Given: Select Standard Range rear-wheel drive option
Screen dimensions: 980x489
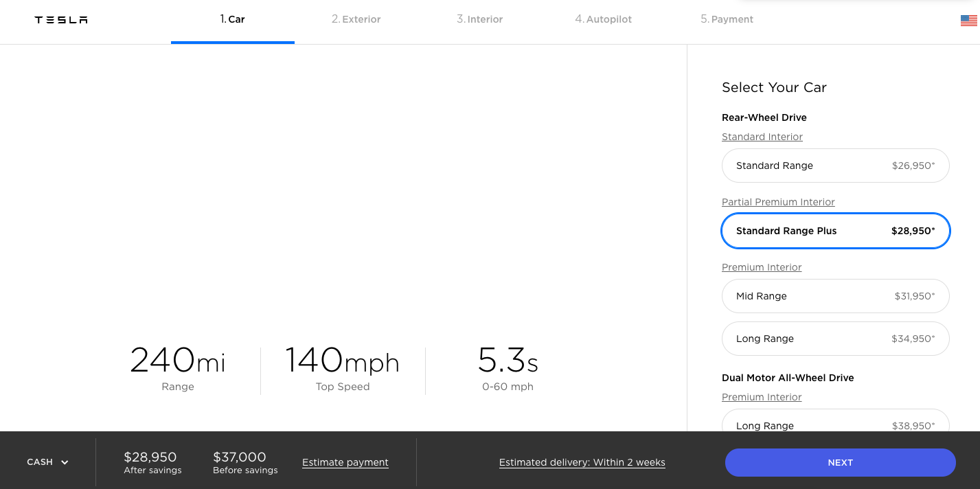Looking at the screenshot, I should click(835, 166).
